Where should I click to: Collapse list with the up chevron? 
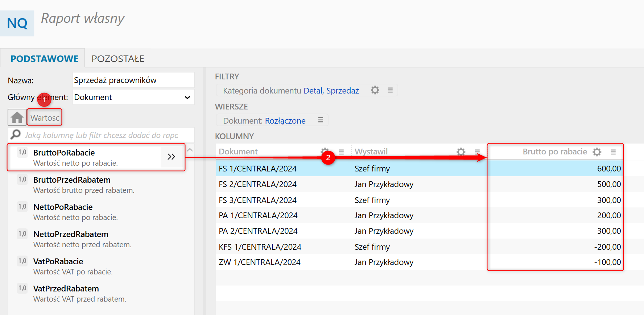click(x=190, y=150)
